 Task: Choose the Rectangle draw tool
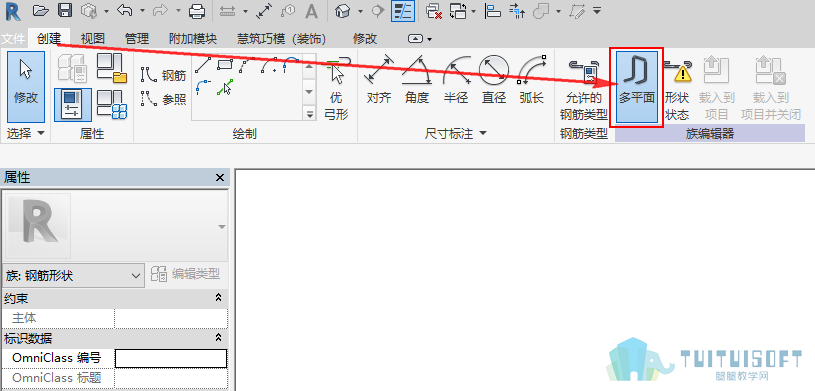click(225, 64)
